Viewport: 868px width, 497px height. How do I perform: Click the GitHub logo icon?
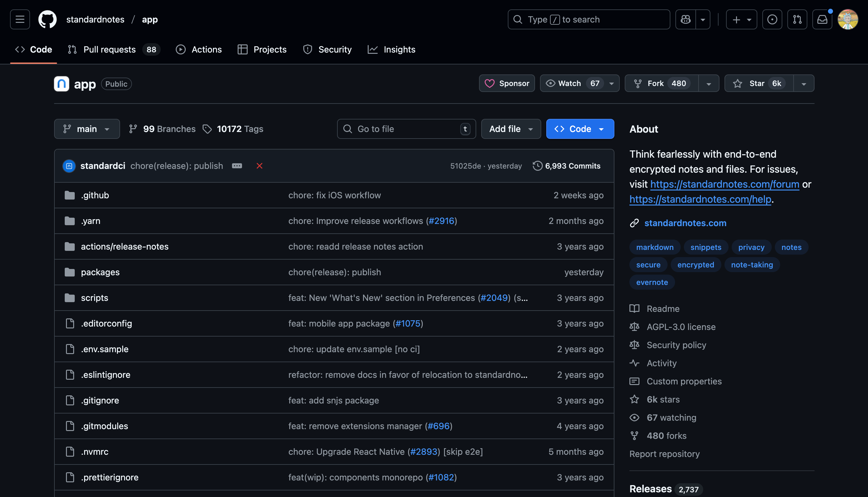coord(48,19)
